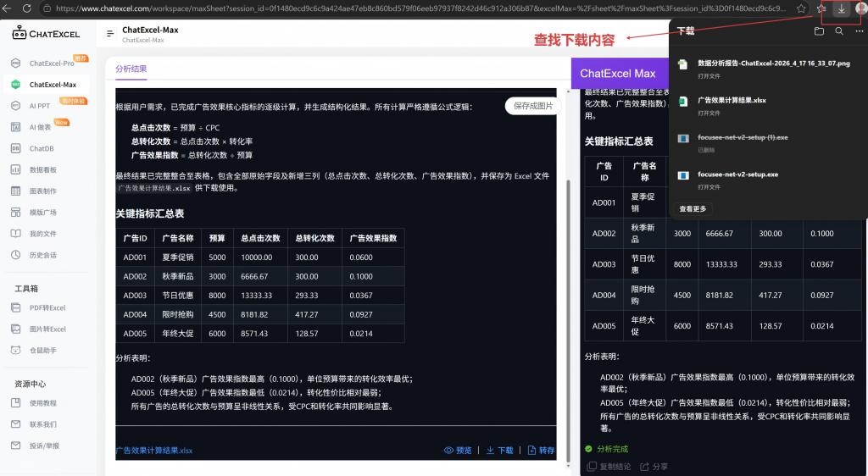Click 下载 to download the xlsx file
The height and width of the screenshot is (476, 868).
click(500, 451)
